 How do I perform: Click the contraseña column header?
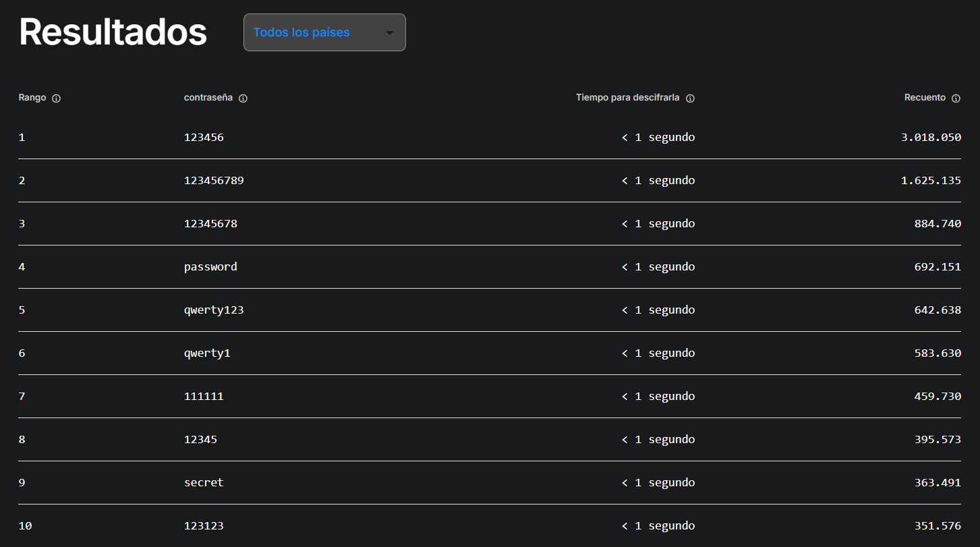coord(208,98)
